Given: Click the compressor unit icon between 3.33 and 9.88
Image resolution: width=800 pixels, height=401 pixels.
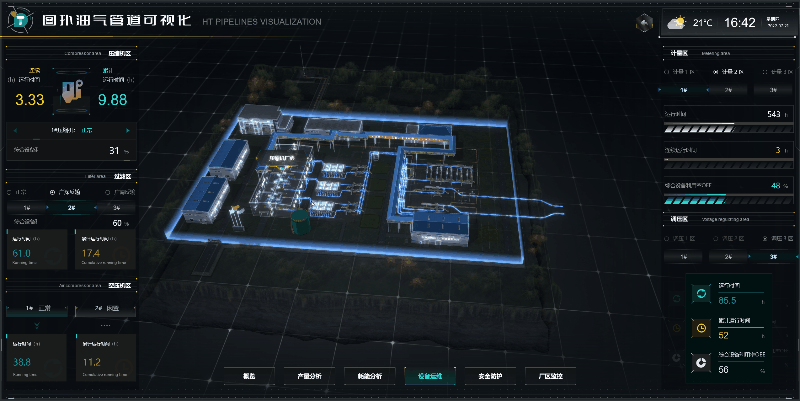Looking at the screenshot, I should pos(71,92).
